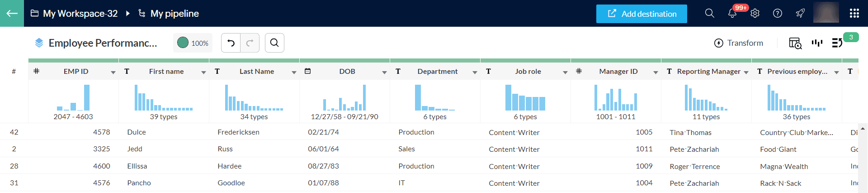Viewport: 868px width, 193px height.
Task: Open the ruleset icon with badge 3
Action: pos(837,43)
